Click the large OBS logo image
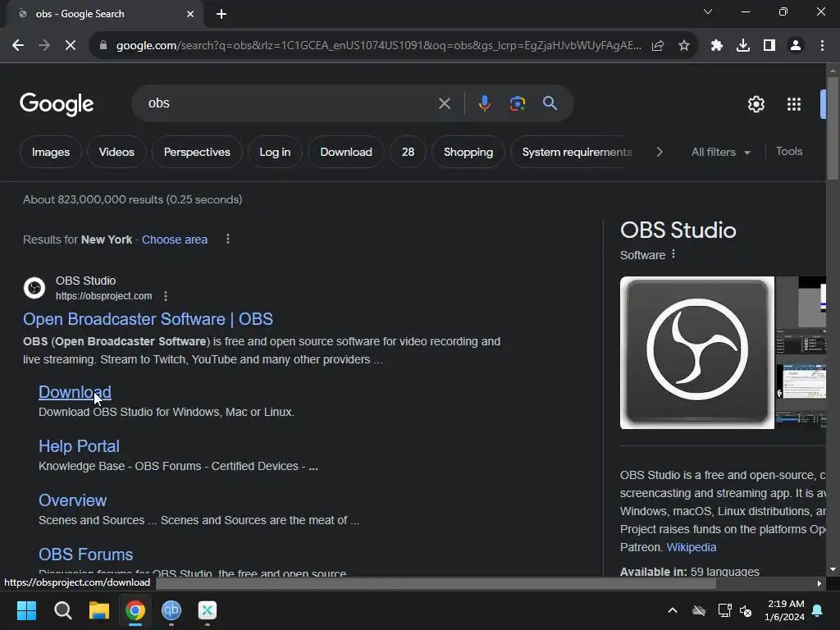The image size is (840, 630). click(697, 353)
